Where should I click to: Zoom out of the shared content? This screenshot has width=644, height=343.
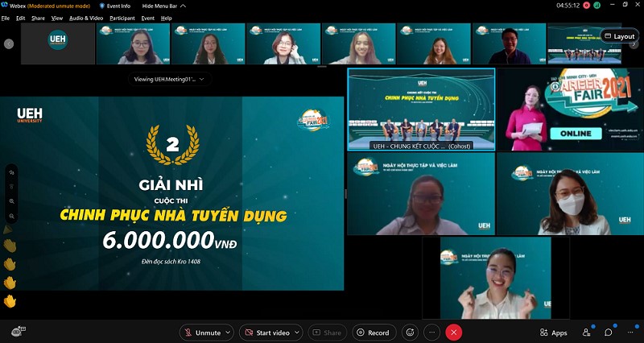point(11,216)
